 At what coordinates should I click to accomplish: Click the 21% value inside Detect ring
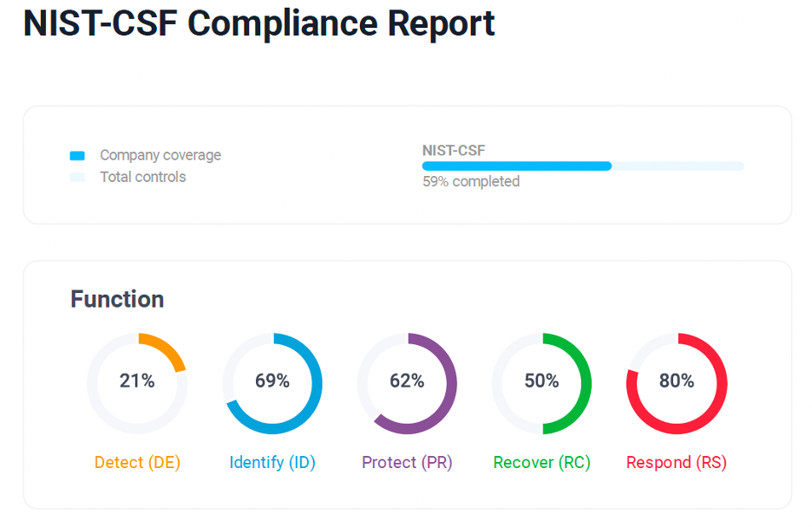[137, 381]
